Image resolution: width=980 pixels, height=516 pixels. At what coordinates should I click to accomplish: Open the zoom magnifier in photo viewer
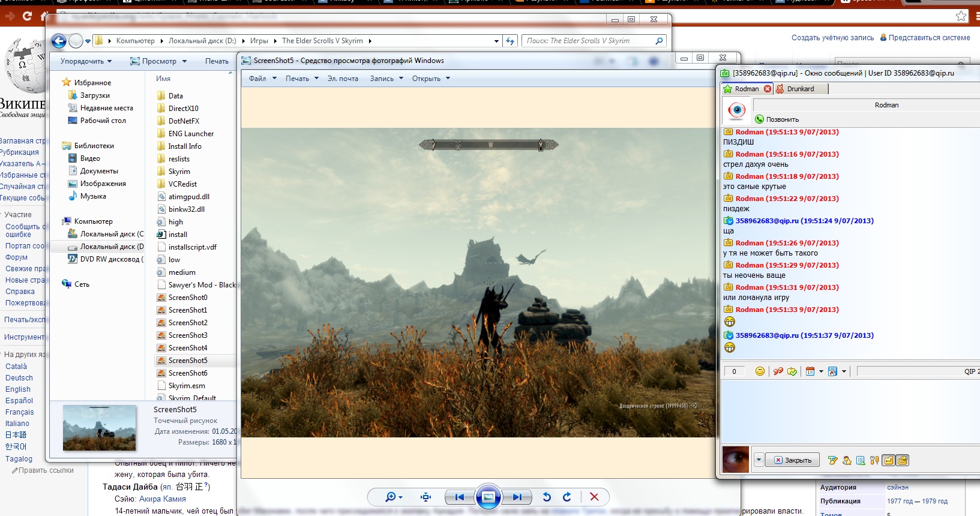[394, 497]
